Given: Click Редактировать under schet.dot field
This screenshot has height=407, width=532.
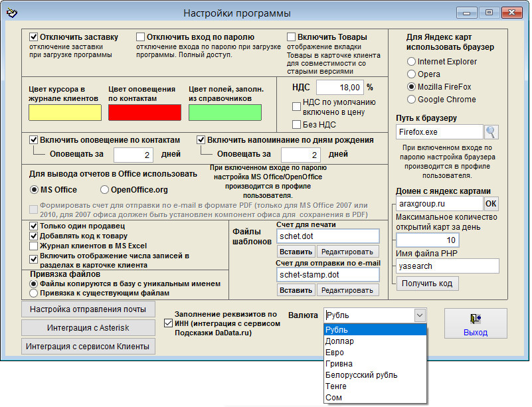Looking at the screenshot, I should [x=347, y=252].
